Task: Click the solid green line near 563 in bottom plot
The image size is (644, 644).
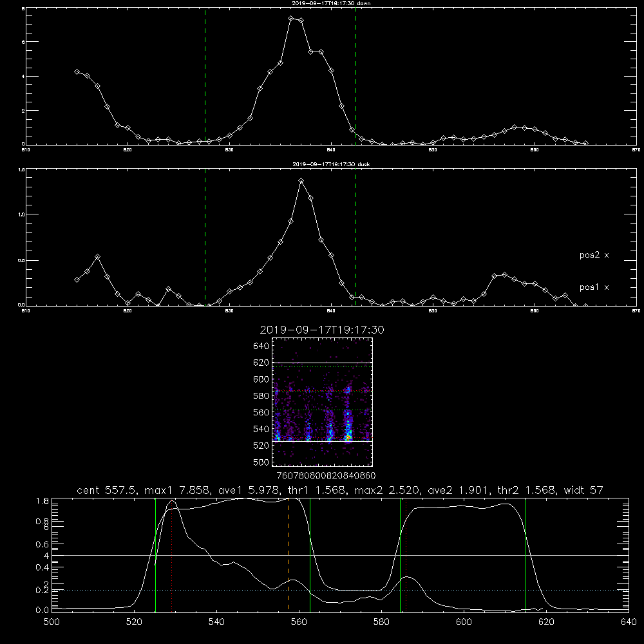Action: pos(310,554)
